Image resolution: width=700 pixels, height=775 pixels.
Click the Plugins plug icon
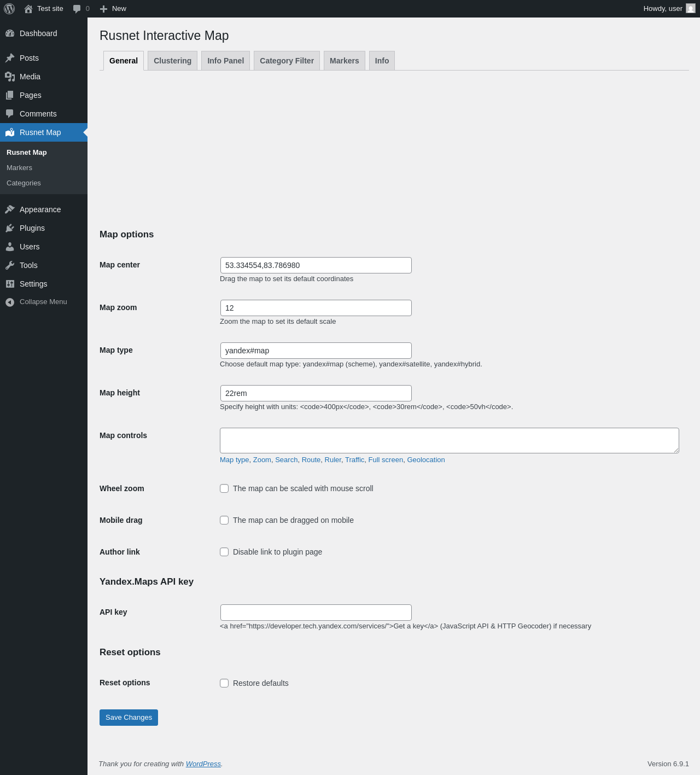click(x=10, y=228)
